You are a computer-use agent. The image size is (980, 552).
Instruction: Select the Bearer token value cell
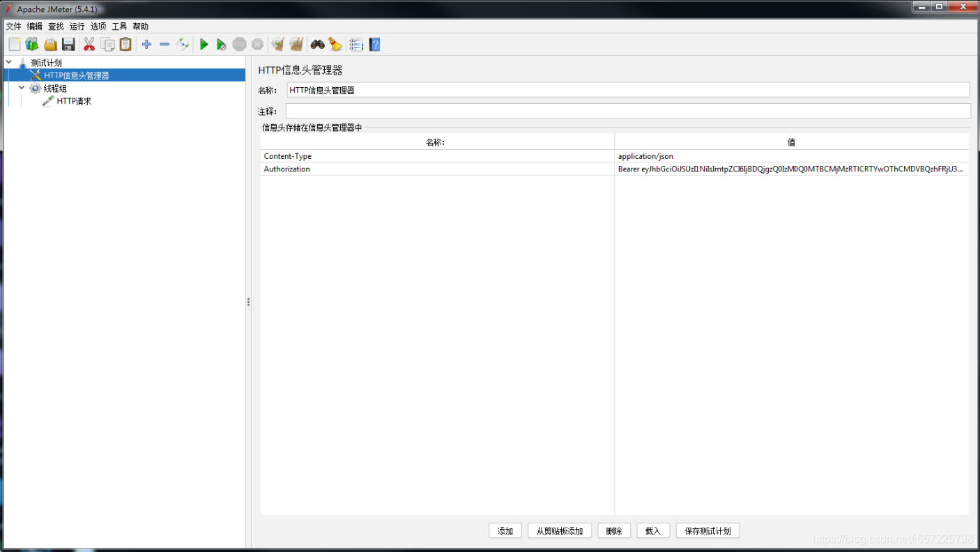tap(792, 169)
